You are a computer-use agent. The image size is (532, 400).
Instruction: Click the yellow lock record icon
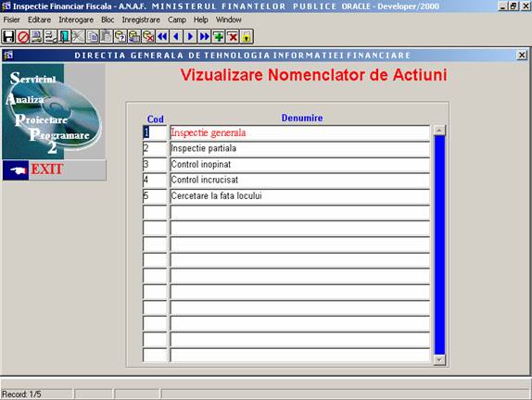[x=247, y=37]
